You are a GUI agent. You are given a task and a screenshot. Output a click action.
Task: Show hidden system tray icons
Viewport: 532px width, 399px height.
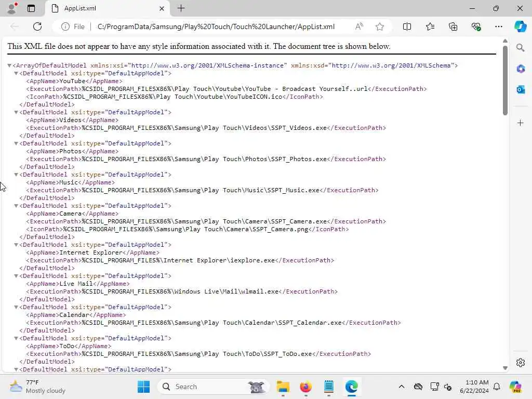coord(402,387)
